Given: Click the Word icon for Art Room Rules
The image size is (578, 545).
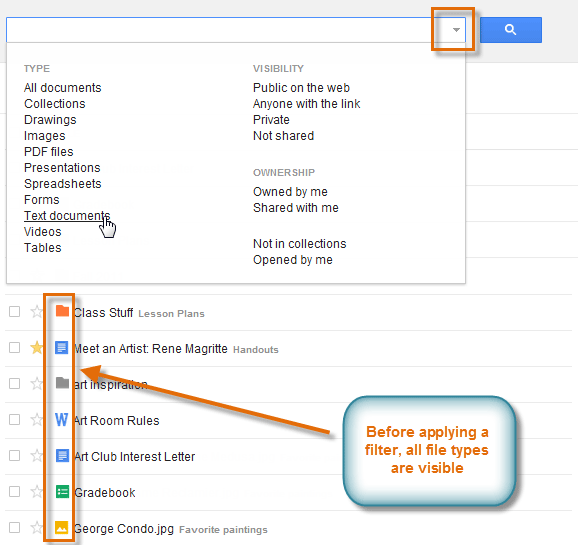Looking at the screenshot, I should coord(62,420).
